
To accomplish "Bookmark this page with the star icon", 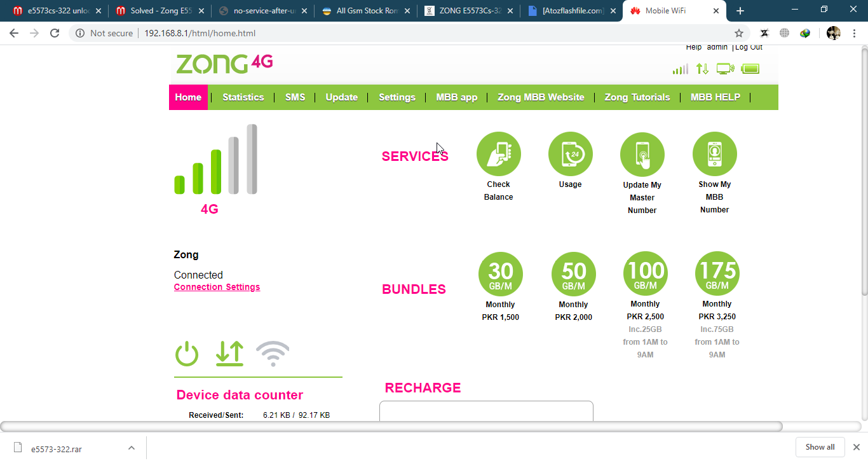I will pos(739,33).
